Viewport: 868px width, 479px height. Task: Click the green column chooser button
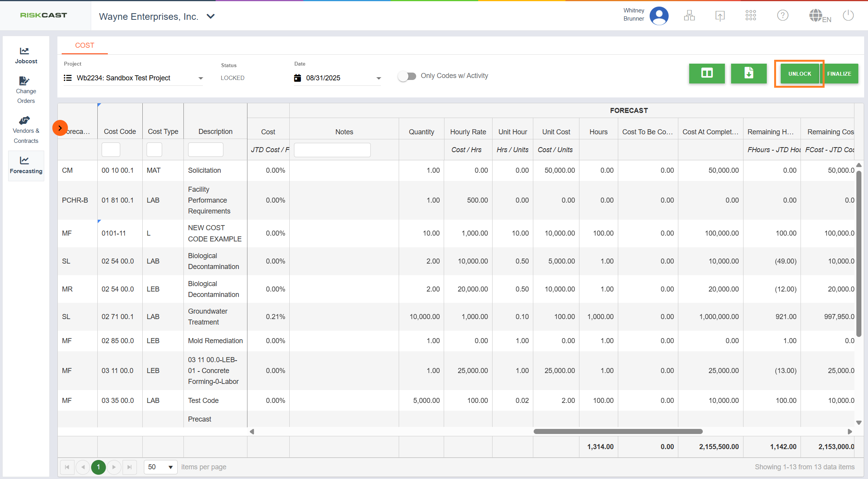[x=707, y=73]
